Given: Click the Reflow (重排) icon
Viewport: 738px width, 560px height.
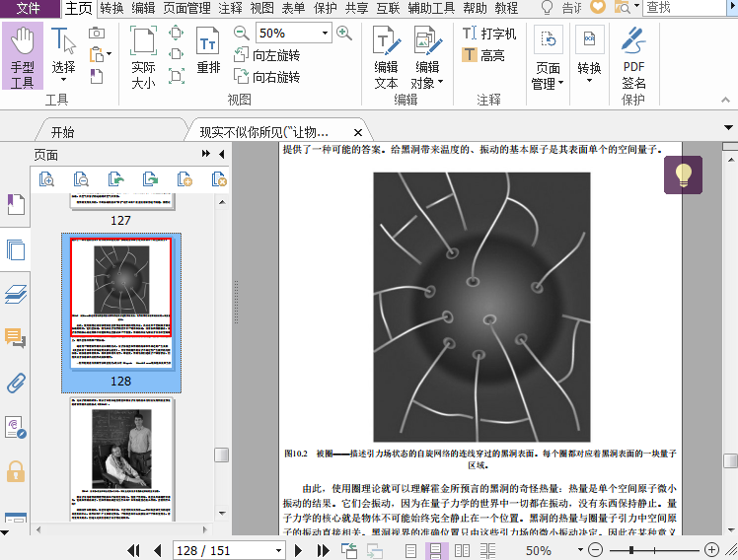Looking at the screenshot, I should pos(208,51).
